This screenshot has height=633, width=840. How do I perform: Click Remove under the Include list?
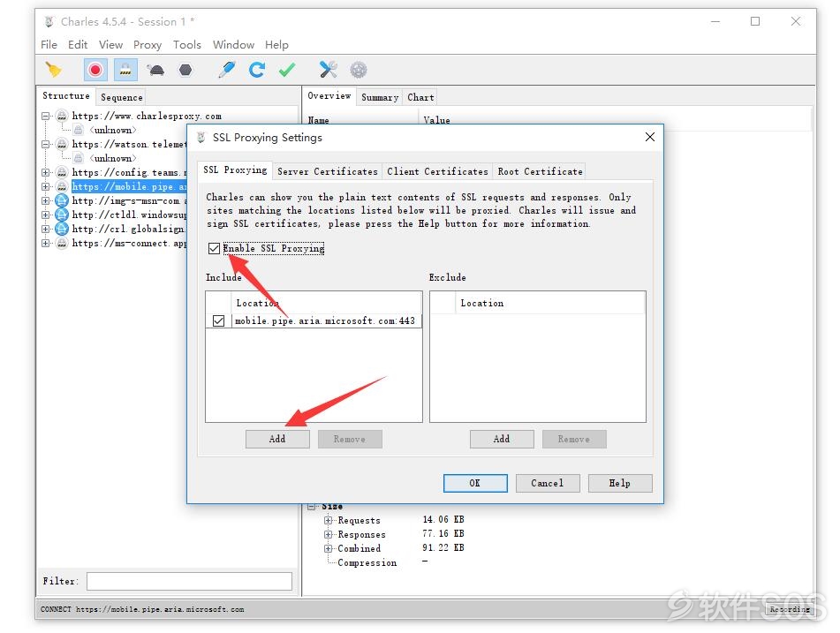coord(350,439)
